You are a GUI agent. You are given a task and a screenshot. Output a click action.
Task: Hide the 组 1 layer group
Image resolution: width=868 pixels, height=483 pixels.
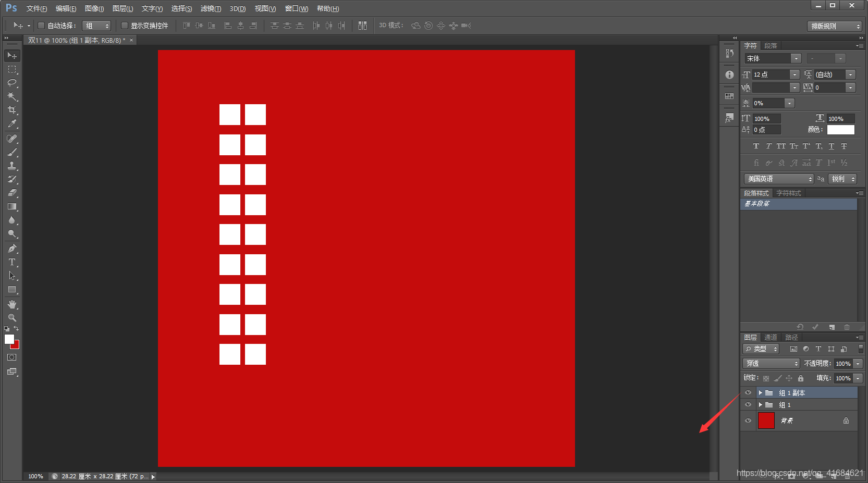(748, 405)
